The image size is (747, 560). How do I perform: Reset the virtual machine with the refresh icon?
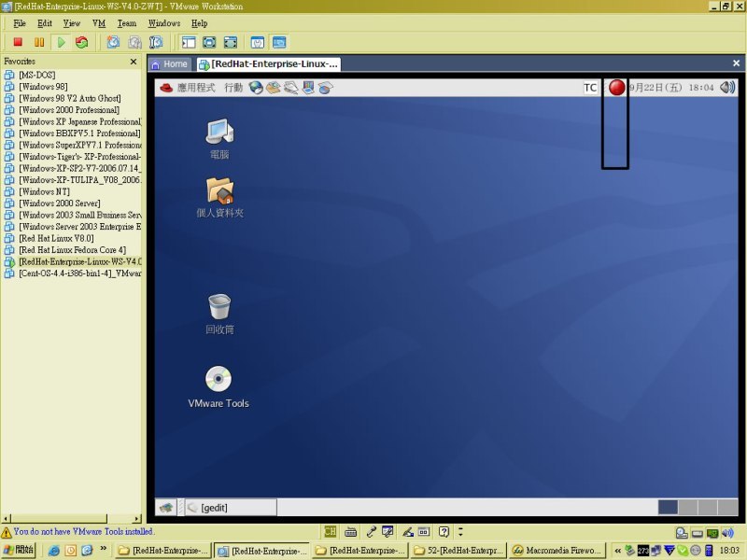(x=82, y=42)
